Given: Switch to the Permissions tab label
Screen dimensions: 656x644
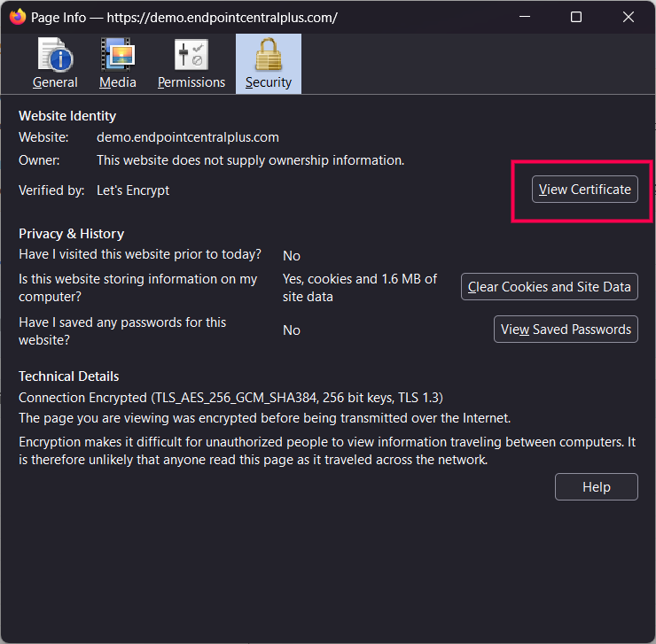Looking at the screenshot, I should (x=191, y=82).
